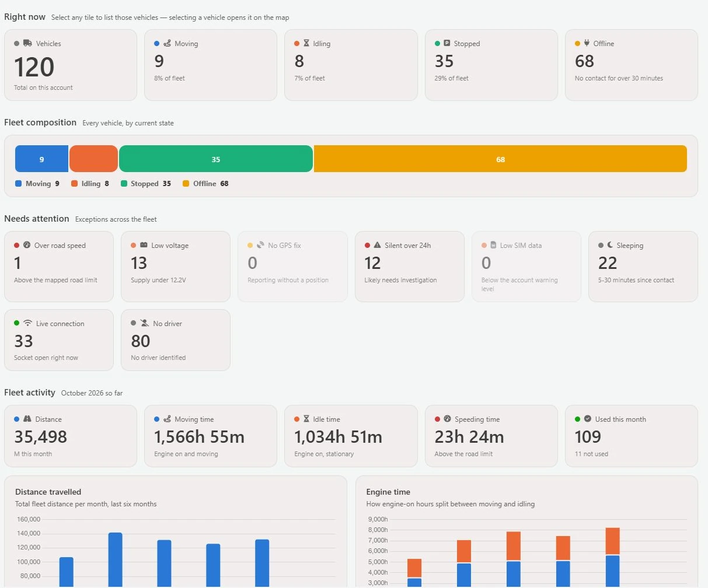
Task: Select the Moving tile with 9 vehicles
Action: tap(211, 65)
